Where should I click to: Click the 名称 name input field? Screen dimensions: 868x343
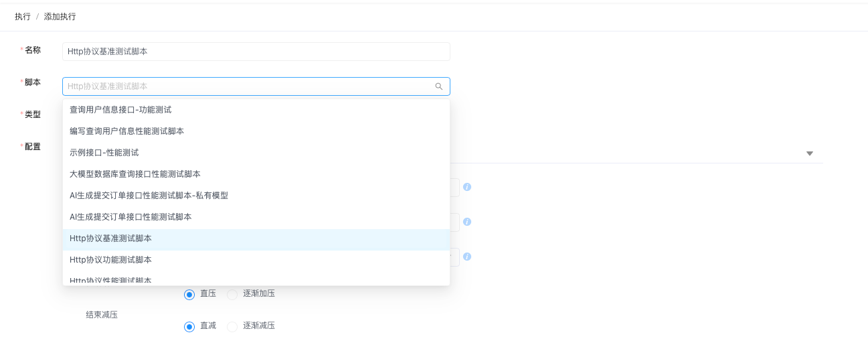click(x=256, y=52)
